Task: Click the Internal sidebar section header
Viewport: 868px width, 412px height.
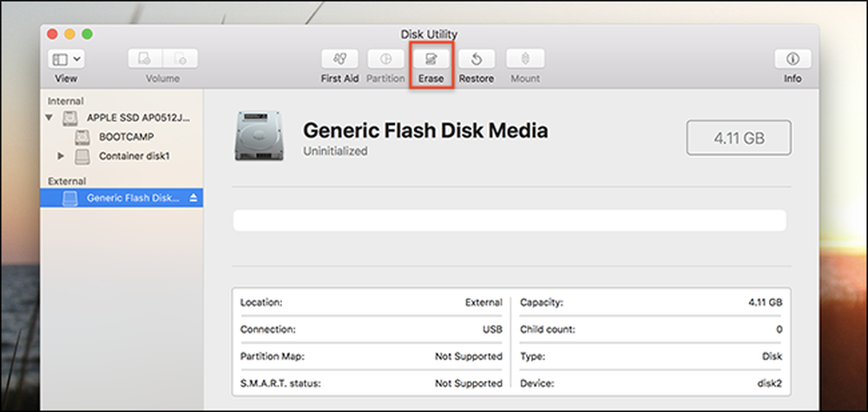Action: [66, 101]
